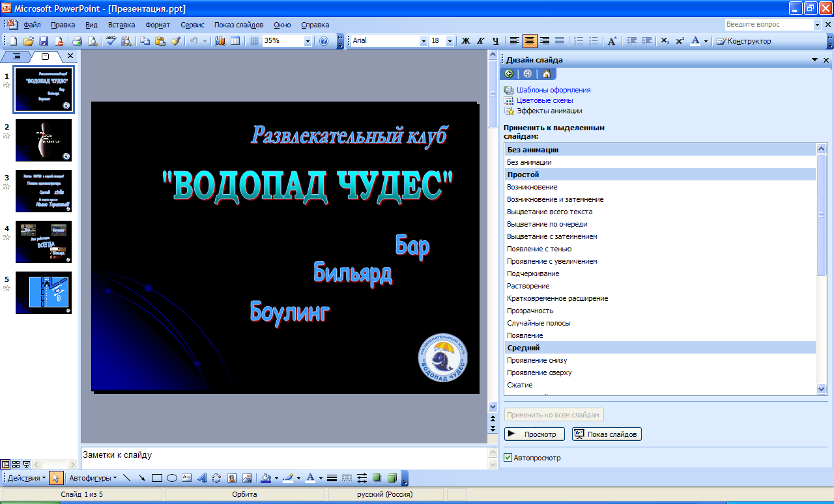Toggle the Select Objects arrow tool
The width and height of the screenshot is (834, 504).
(x=55, y=478)
